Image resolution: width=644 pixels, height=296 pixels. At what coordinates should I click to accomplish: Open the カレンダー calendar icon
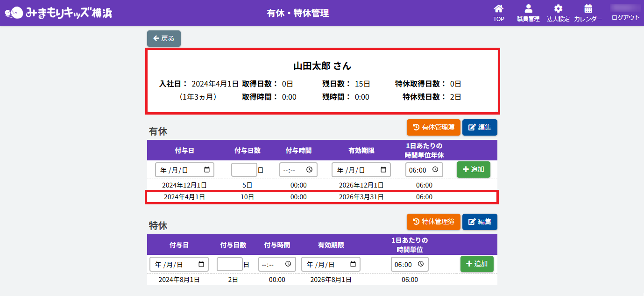pos(588,9)
